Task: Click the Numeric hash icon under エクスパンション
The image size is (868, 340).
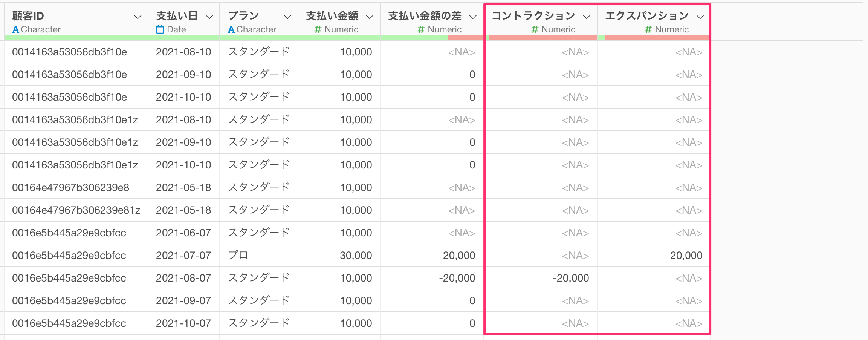Action: pyautogui.click(x=648, y=29)
